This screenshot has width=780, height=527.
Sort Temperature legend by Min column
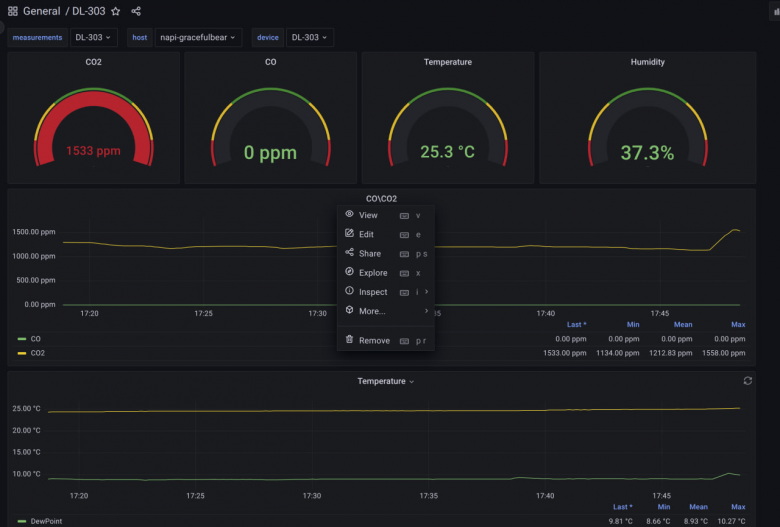click(x=664, y=507)
